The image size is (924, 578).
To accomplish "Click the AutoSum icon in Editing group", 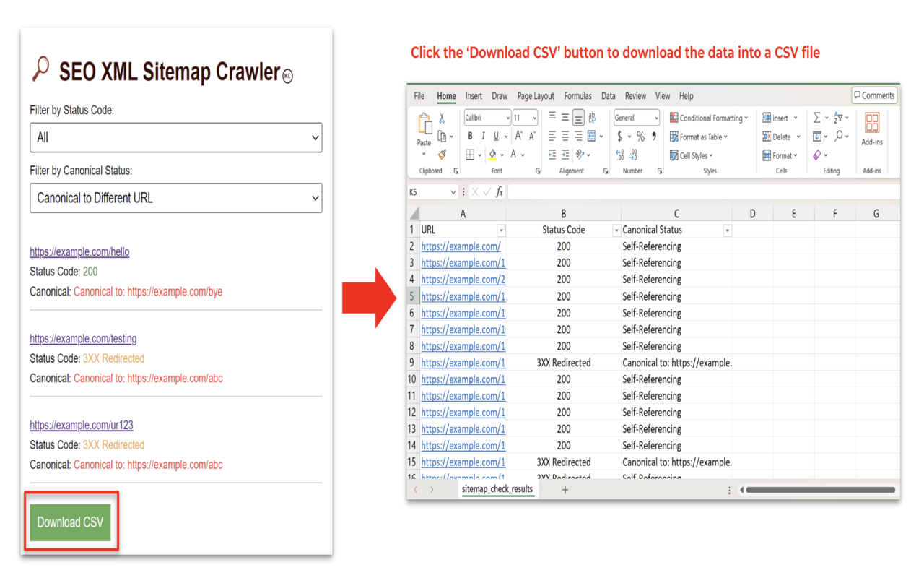I will coord(816,118).
